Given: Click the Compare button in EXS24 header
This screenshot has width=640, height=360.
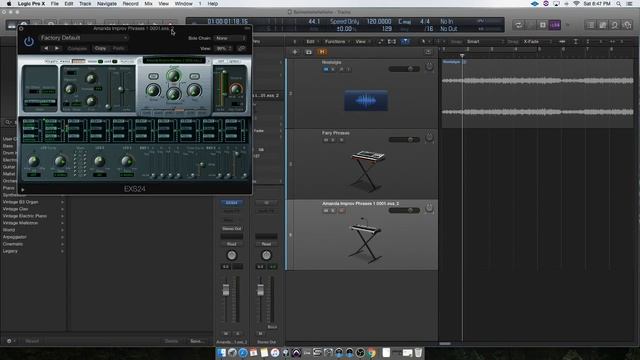Looking at the screenshot, I should coord(77,48).
